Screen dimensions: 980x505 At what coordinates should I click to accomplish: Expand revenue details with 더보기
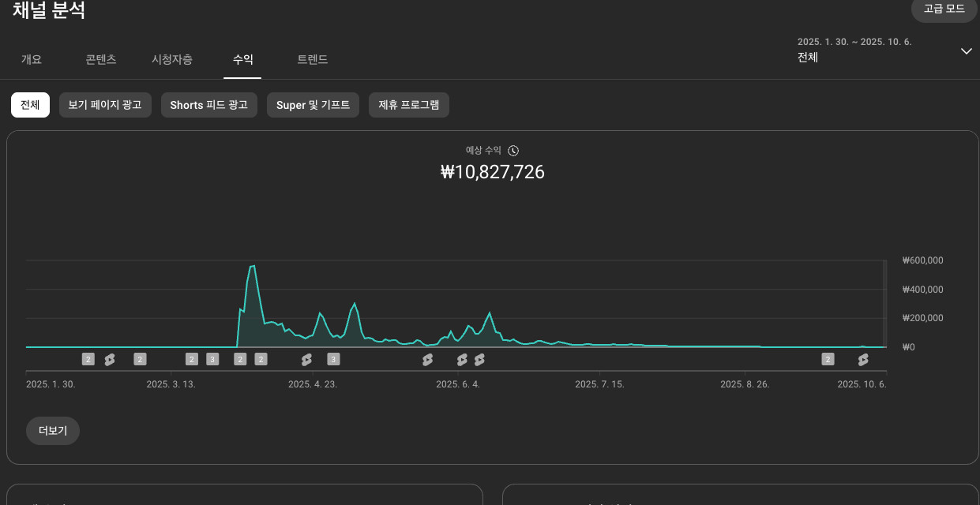point(53,431)
